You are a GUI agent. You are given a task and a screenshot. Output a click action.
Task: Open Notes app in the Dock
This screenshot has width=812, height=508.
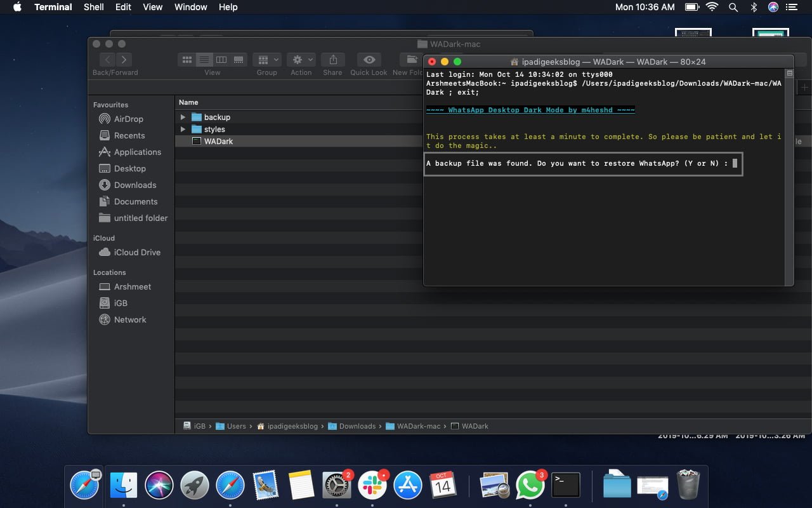[x=301, y=486]
